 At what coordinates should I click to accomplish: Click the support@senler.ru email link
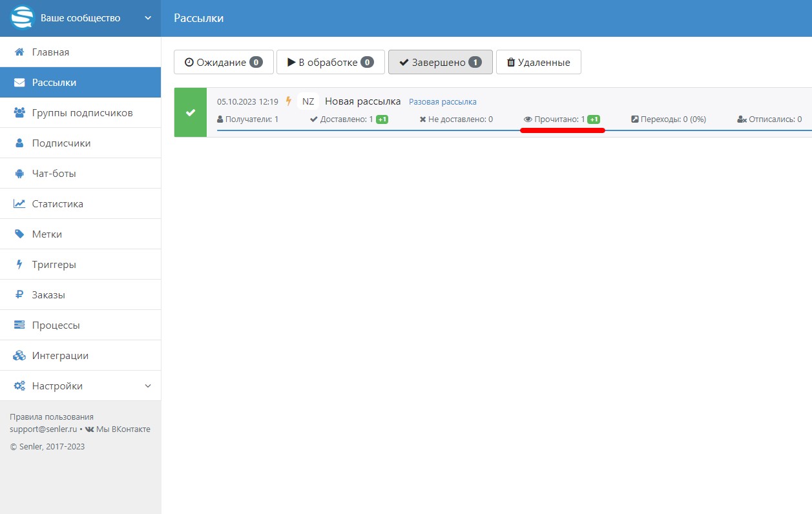pyautogui.click(x=43, y=429)
